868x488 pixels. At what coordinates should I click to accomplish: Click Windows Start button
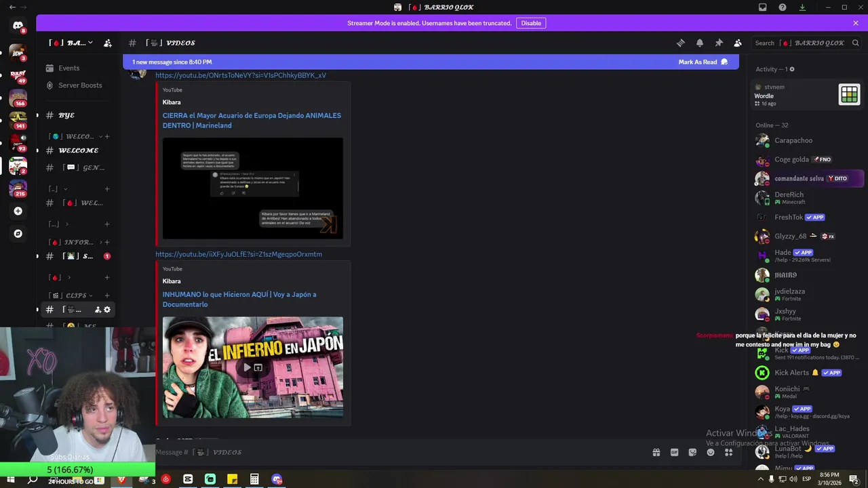(x=11, y=480)
